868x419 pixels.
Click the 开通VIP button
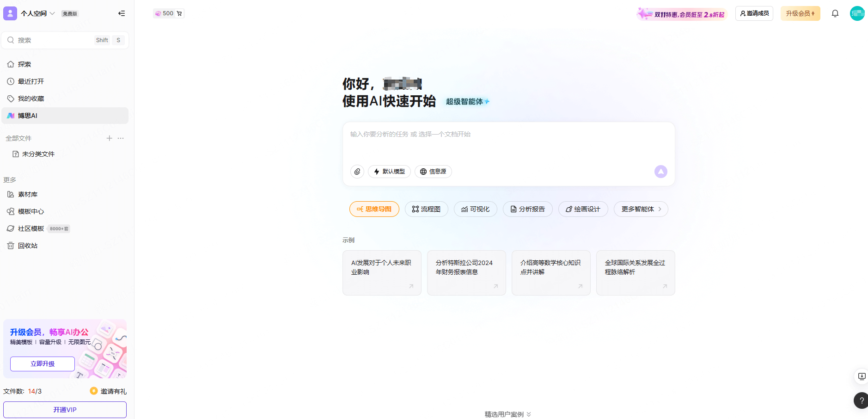pyautogui.click(x=65, y=409)
